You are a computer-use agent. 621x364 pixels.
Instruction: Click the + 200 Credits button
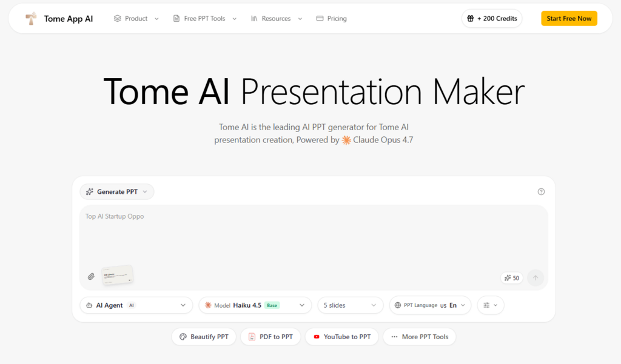(x=492, y=19)
